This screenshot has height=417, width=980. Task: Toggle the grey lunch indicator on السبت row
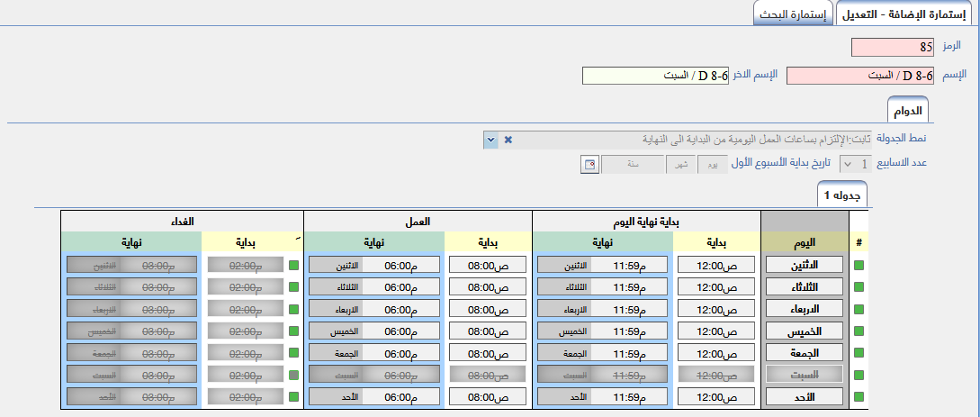(292, 374)
